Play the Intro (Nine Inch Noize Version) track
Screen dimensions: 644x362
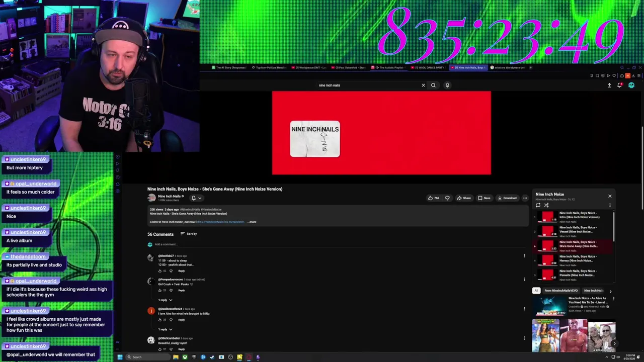574,217
